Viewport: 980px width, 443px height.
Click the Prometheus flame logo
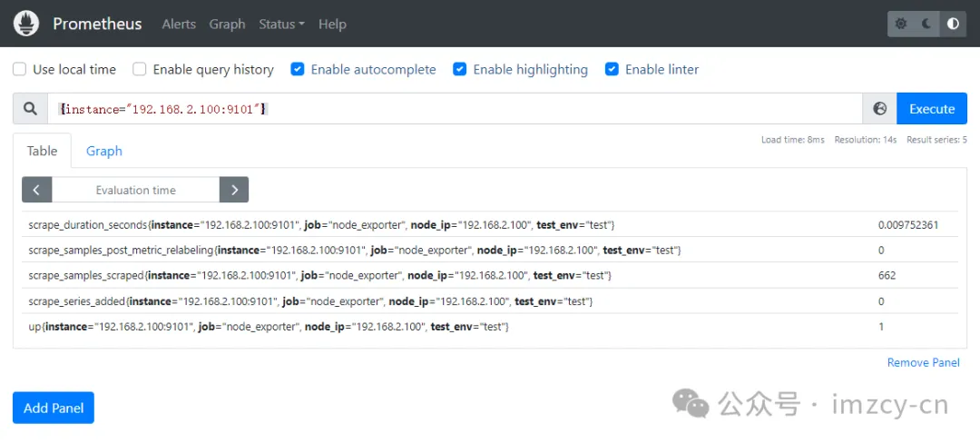[x=27, y=24]
